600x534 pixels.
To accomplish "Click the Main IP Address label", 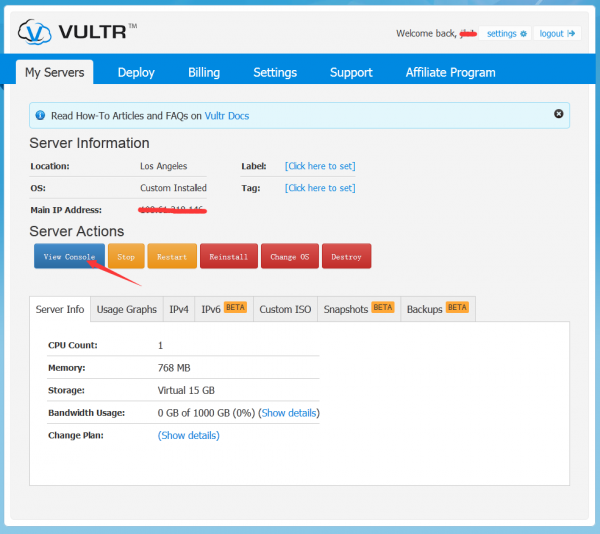I will point(66,210).
